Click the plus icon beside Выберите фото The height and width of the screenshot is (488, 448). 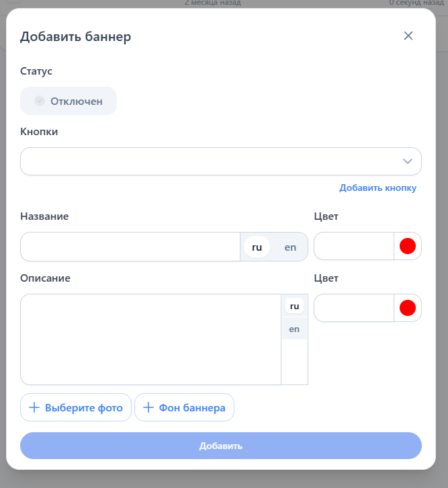pyautogui.click(x=34, y=407)
